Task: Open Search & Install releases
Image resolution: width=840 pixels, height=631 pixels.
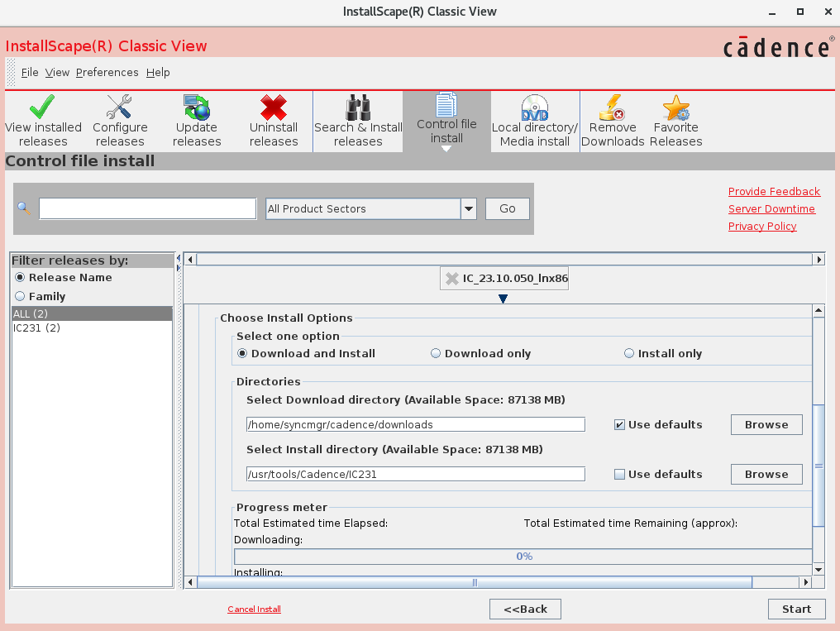Action: tap(357, 120)
